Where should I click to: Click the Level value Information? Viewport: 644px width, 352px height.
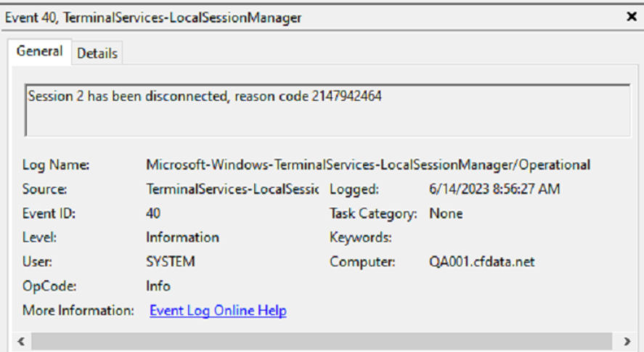183,237
